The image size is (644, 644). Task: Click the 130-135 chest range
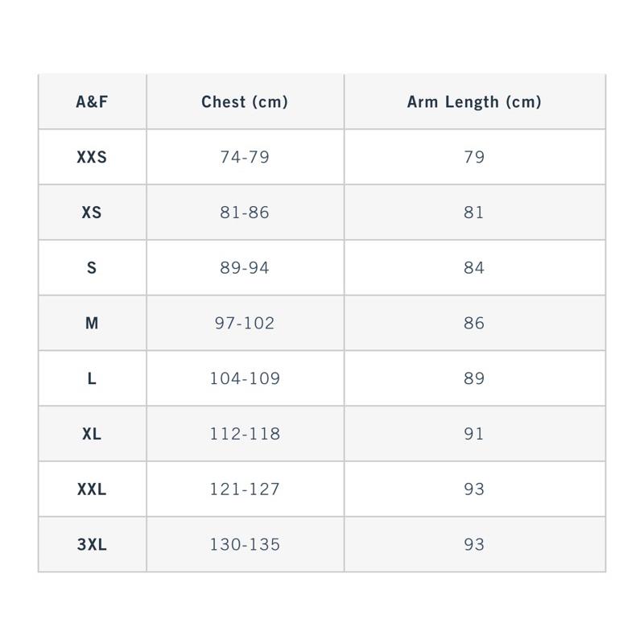click(x=245, y=545)
